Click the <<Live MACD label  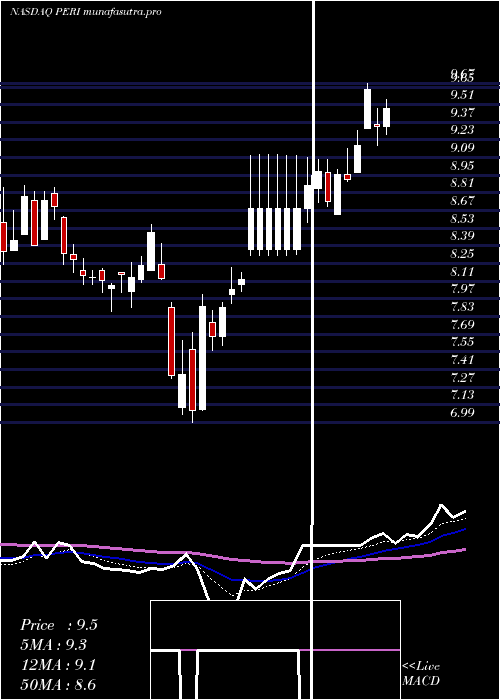[x=421, y=674]
